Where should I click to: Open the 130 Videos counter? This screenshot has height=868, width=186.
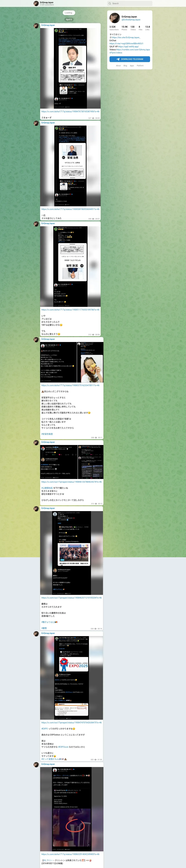[x=133, y=28]
